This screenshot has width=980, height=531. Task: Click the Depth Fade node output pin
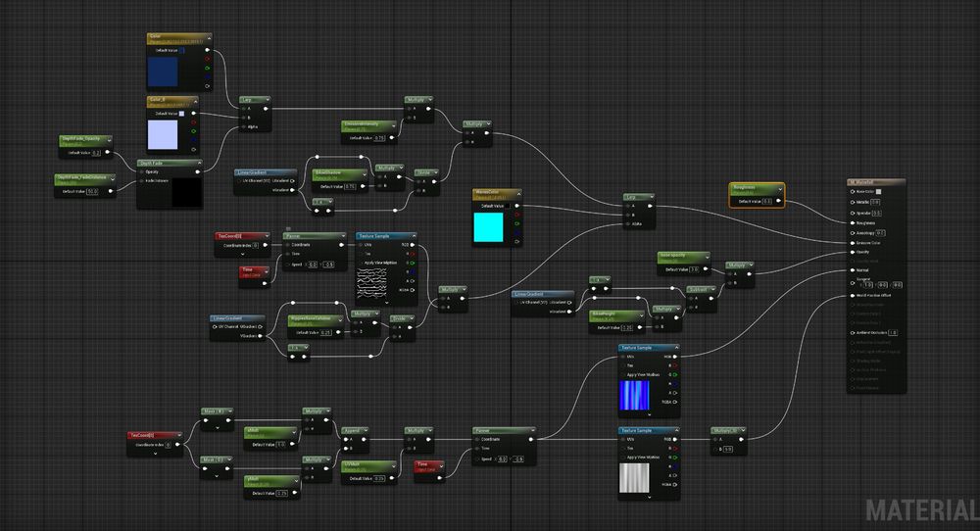point(198,171)
